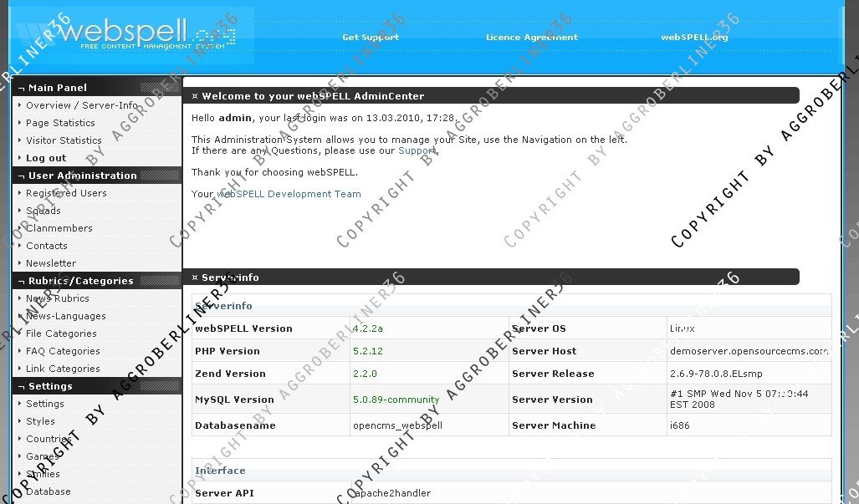Open the Licence Agreement link

pos(531,38)
